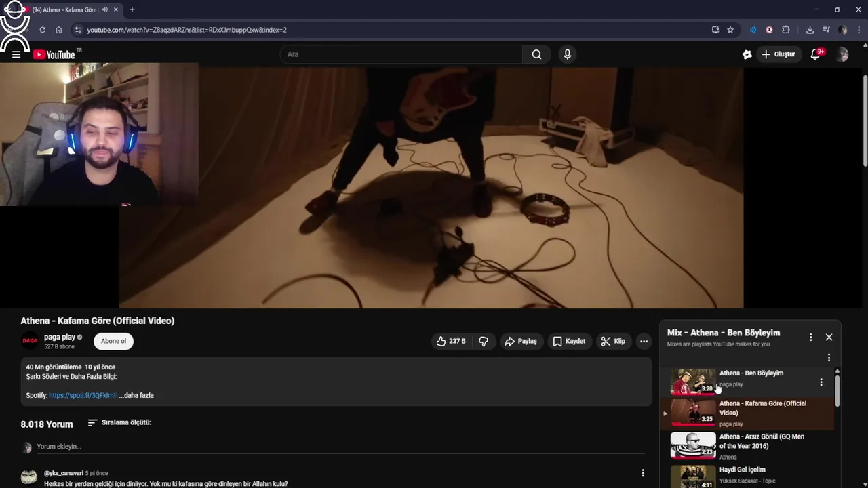This screenshot has height=488, width=868.
Task: Open options for @yks_canavari comment
Action: click(643, 473)
